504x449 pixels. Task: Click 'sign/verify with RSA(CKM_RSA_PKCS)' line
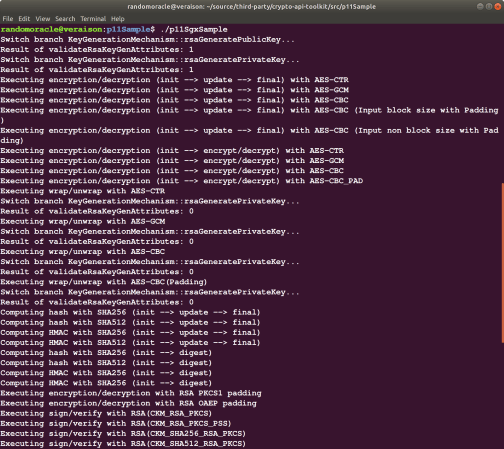pos(106,413)
